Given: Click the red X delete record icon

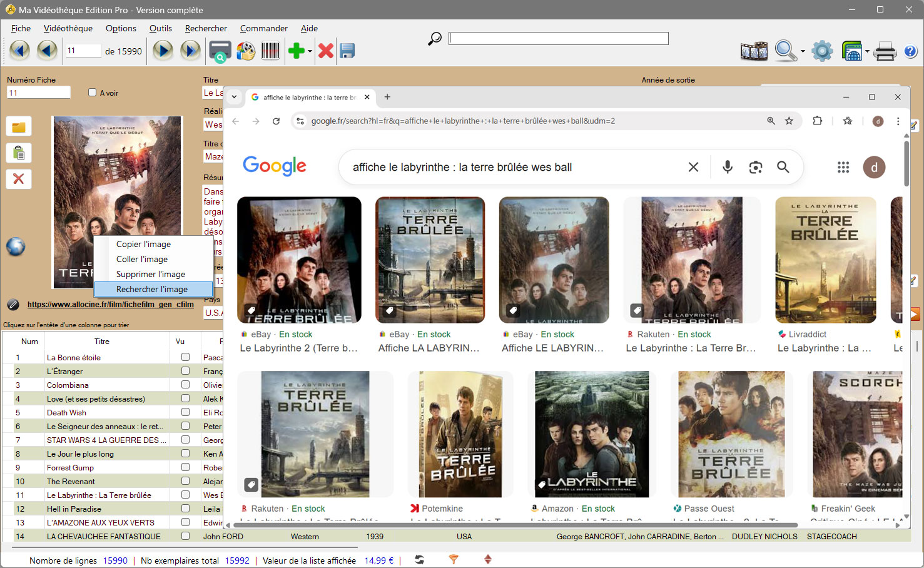Looking at the screenshot, I should (325, 51).
